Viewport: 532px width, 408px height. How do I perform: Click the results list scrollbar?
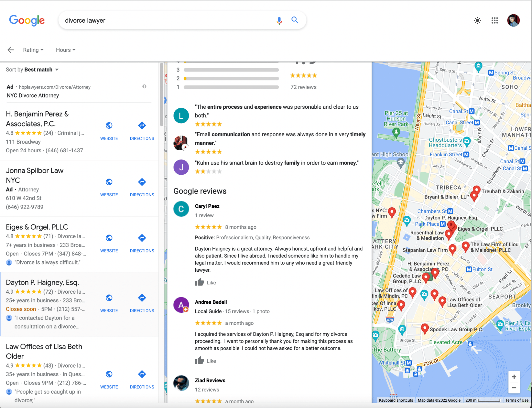(x=161, y=94)
